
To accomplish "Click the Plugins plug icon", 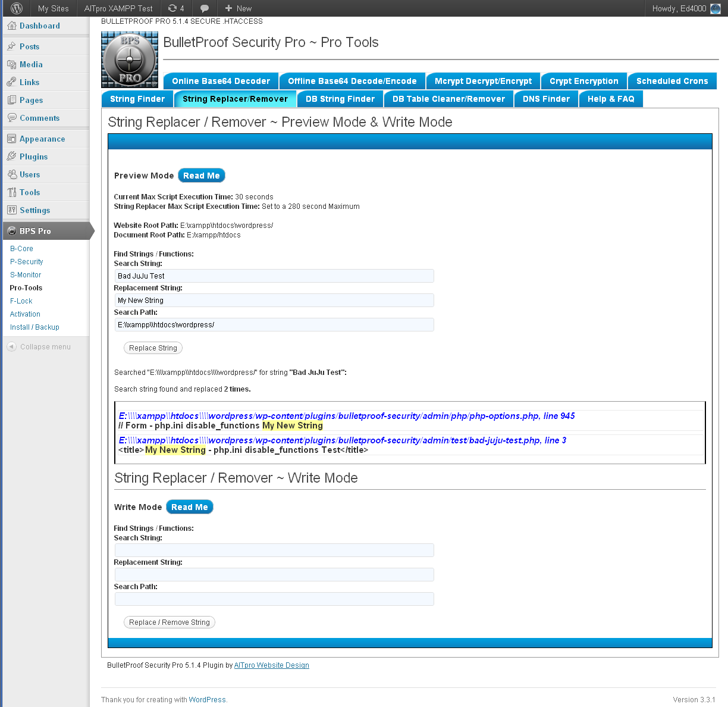I will (x=11, y=157).
